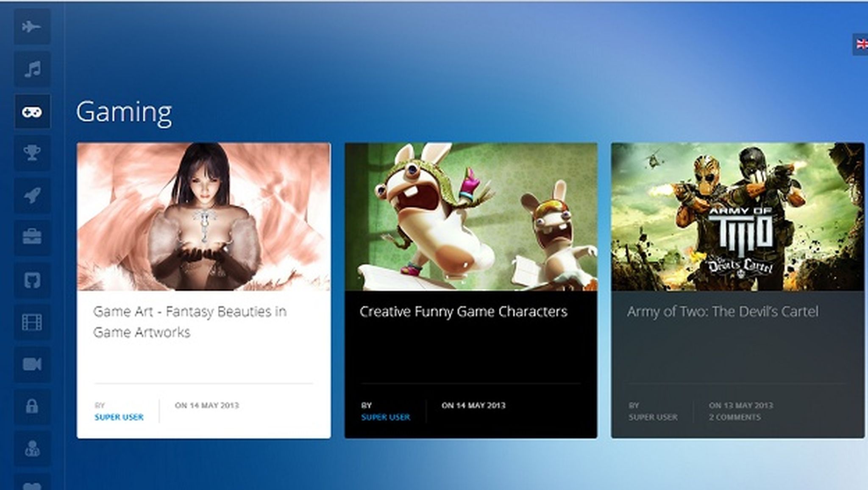Open the rabbids characters thumbnail image

click(x=470, y=217)
